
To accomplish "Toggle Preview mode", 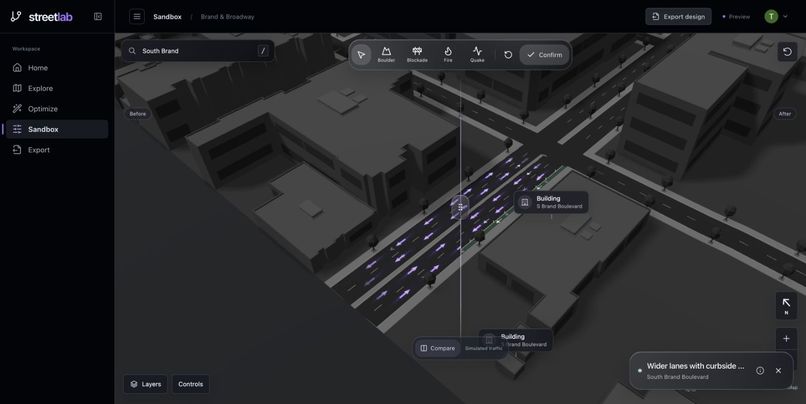I will [x=736, y=16].
